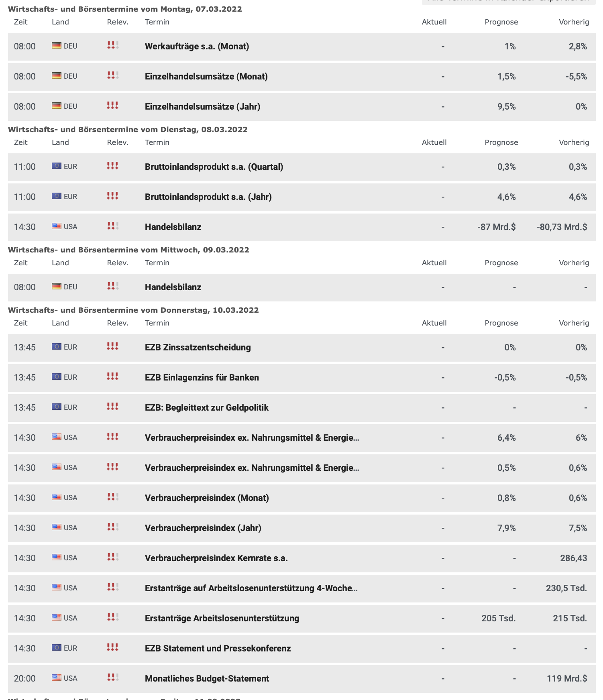Click the USA flag beside Monatliches Budget-Statement
Screen dimensions: 603x700
(57, 678)
